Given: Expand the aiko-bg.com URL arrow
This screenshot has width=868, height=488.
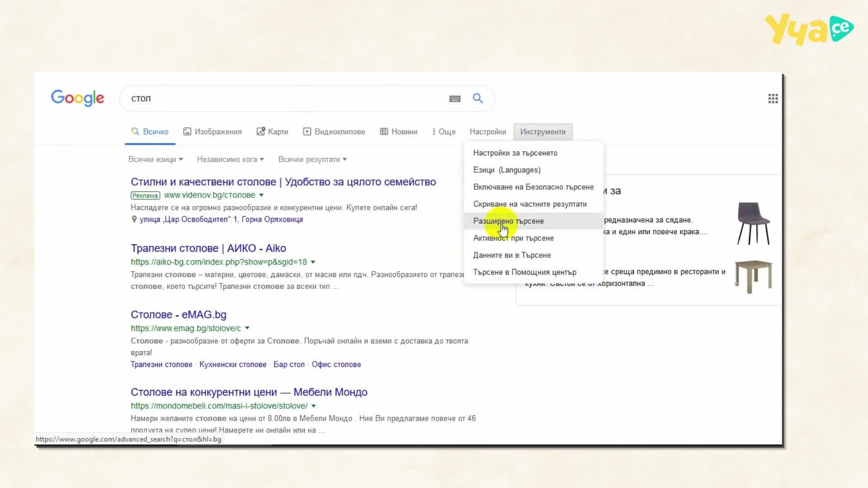Looking at the screenshot, I should (313, 262).
